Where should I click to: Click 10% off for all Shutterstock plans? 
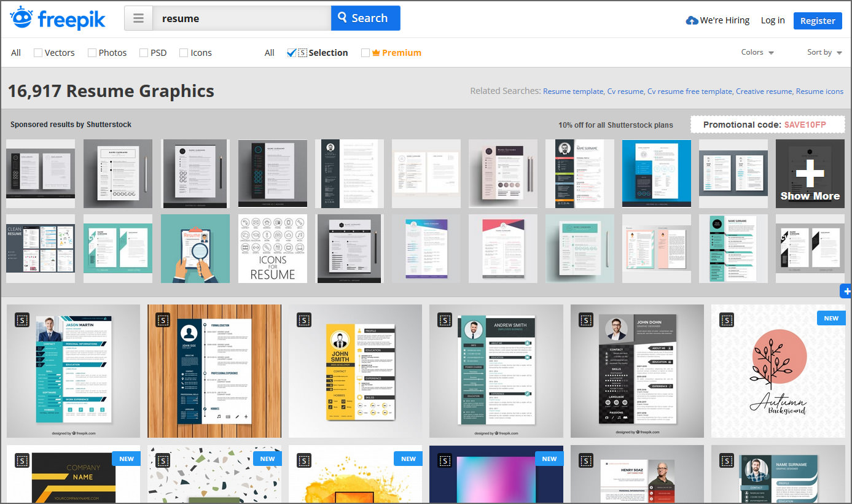[616, 125]
